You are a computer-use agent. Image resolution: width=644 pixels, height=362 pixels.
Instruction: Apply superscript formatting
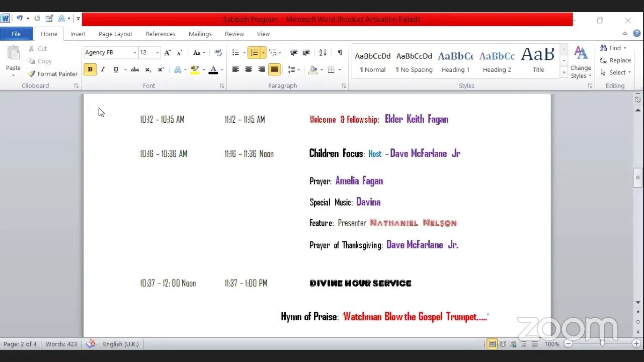[x=160, y=70]
